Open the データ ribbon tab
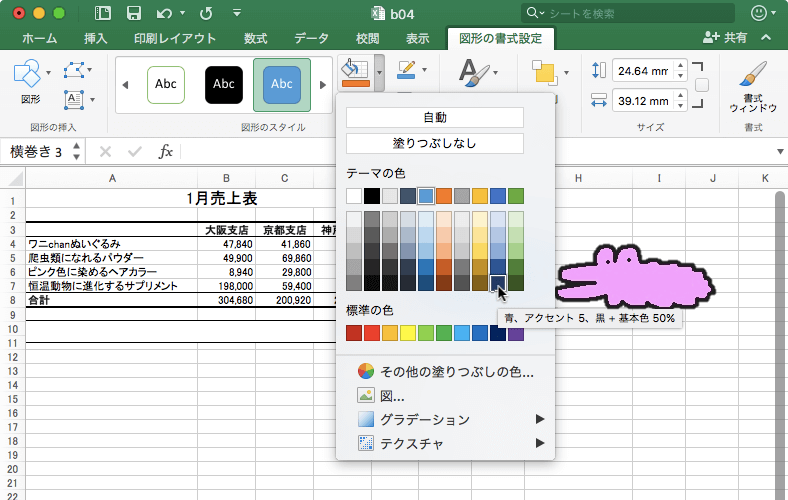788x500 pixels. 311,38
